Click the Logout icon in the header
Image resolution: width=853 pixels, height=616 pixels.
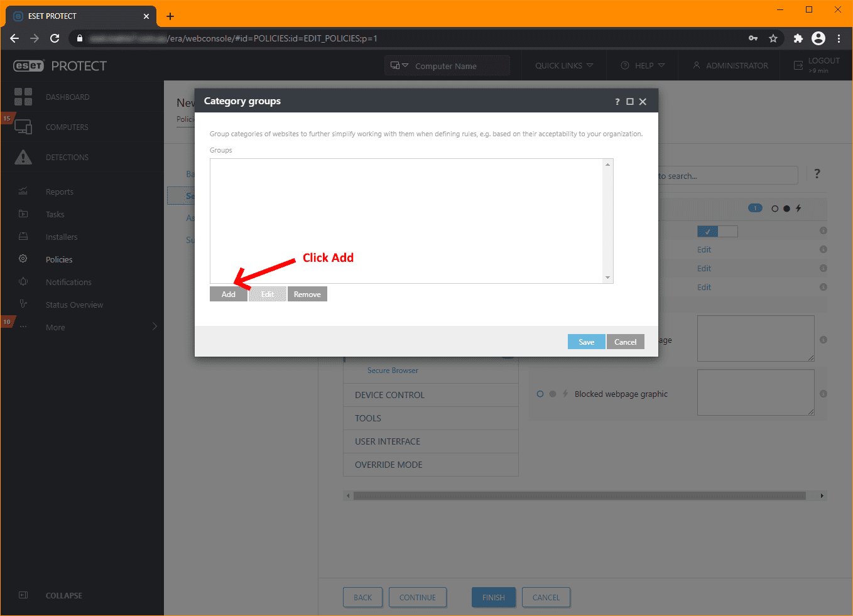tap(798, 65)
